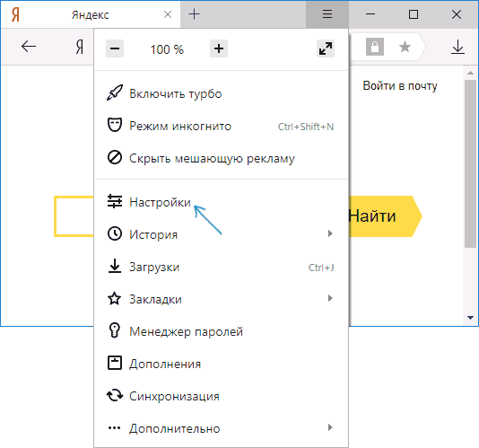
Task: Click the ad-block circle icon
Action: [x=115, y=157]
